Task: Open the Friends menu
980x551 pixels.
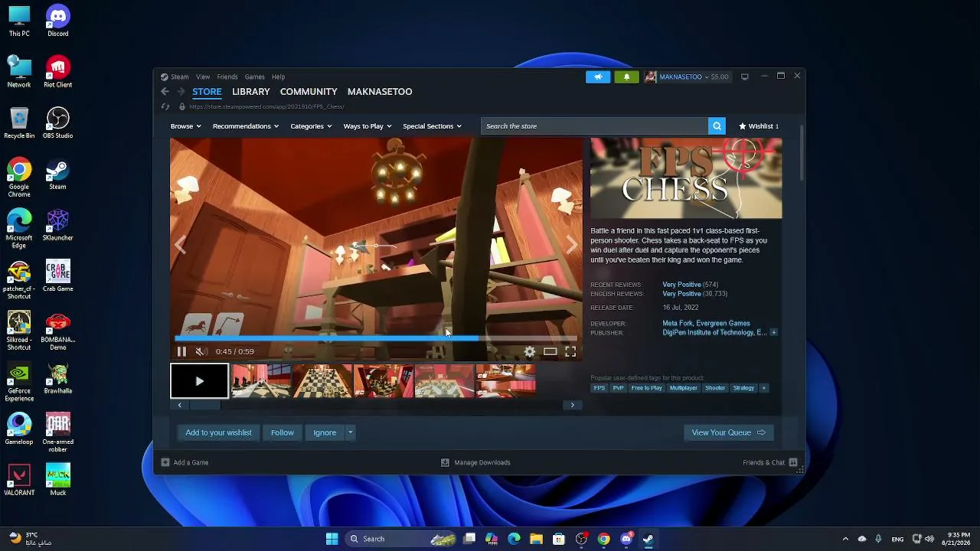Action: (x=227, y=77)
